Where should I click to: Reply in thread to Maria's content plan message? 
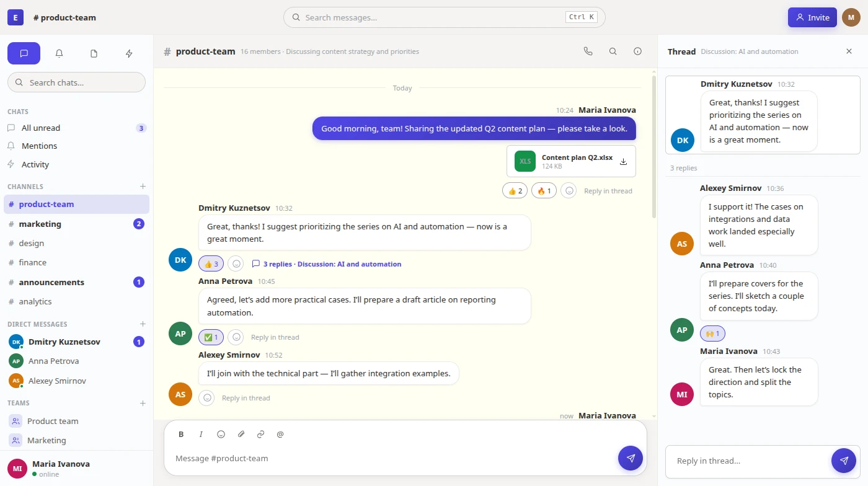[x=608, y=191]
